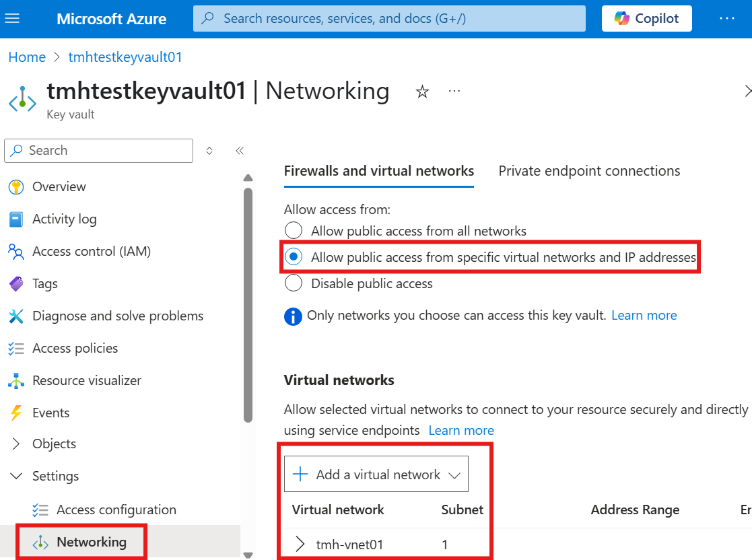
Task: Click the Events lightning bolt icon
Action: click(16, 413)
